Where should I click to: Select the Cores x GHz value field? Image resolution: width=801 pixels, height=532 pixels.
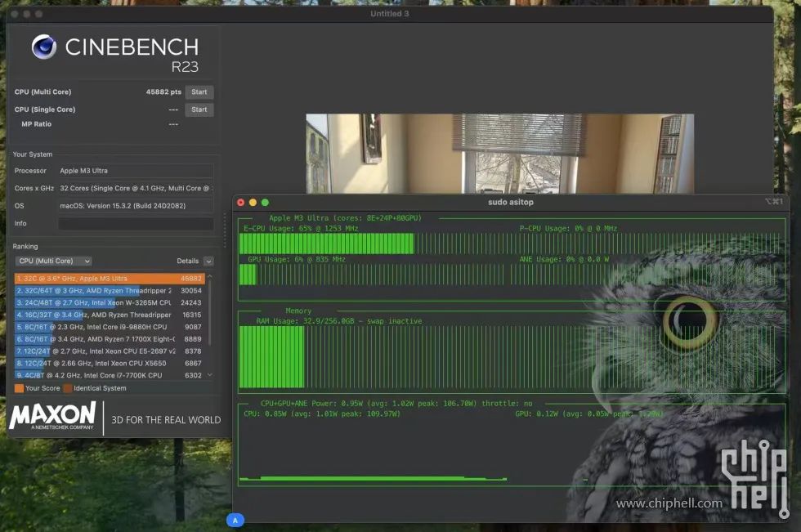click(x=136, y=188)
